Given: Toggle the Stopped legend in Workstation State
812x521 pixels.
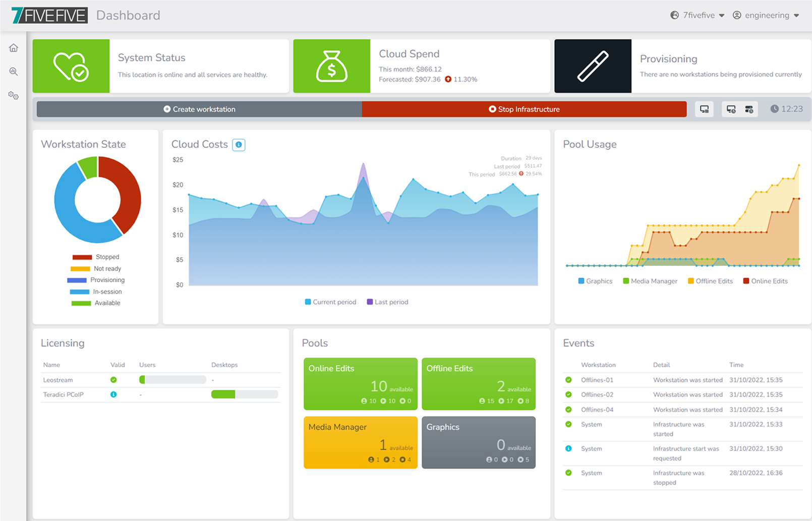Looking at the screenshot, I should (x=96, y=257).
